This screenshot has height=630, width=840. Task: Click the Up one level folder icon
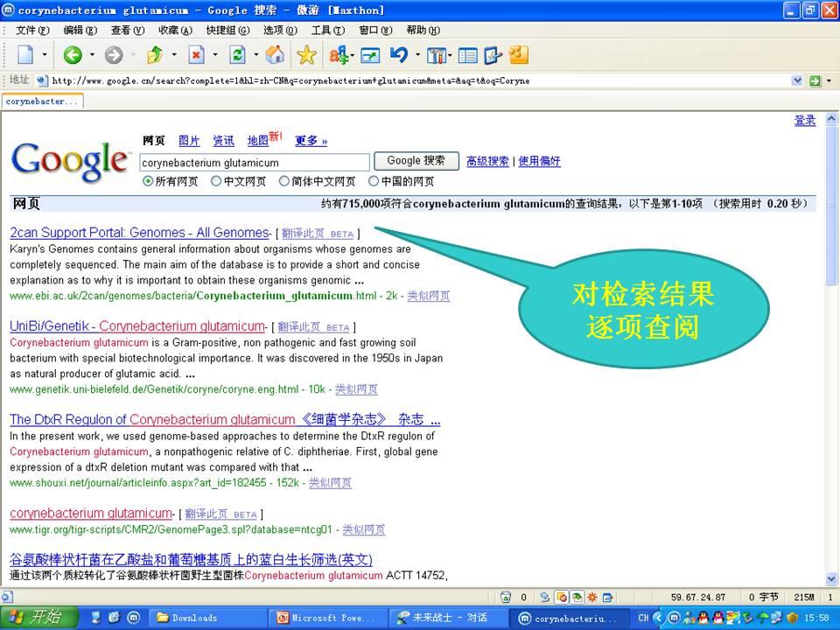(155, 54)
